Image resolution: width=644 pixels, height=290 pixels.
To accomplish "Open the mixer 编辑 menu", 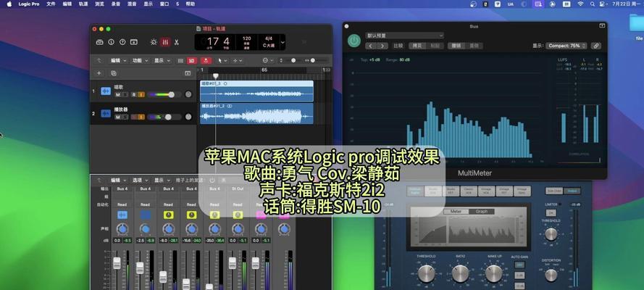I will click(118, 180).
